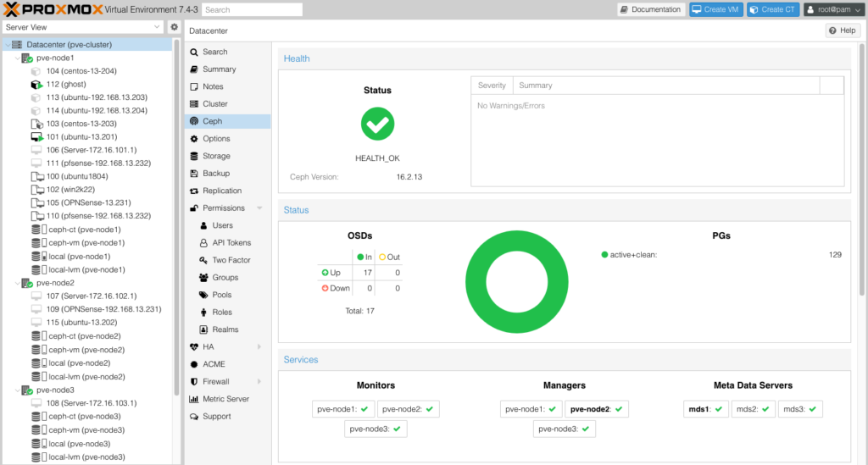Image resolution: width=868 pixels, height=465 pixels.
Task: Click the Backup floppy icon
Action: pyautogui.click(x=194, y=173)
